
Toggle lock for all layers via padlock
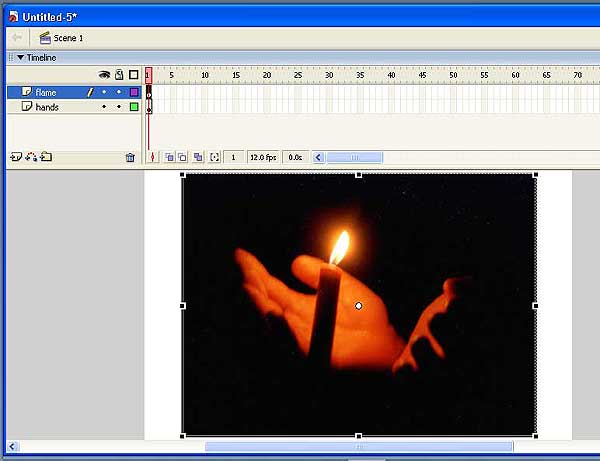[x=119, y=75]
